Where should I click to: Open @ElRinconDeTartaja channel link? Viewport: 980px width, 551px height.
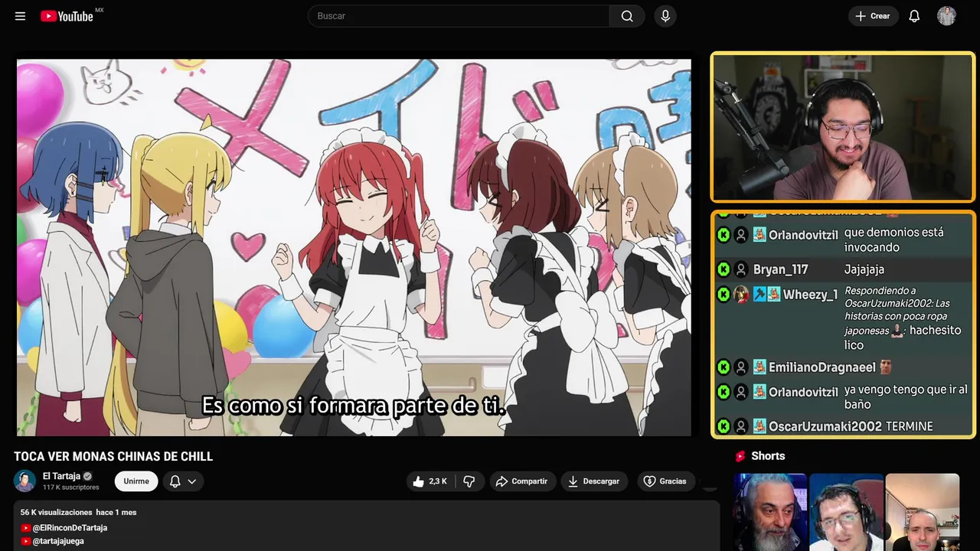coord(70,527)
